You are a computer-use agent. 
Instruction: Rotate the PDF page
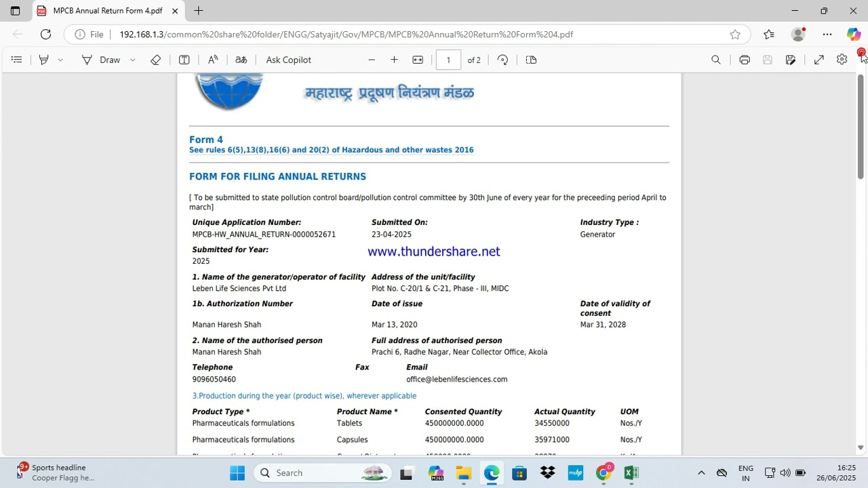coord(502,60)
